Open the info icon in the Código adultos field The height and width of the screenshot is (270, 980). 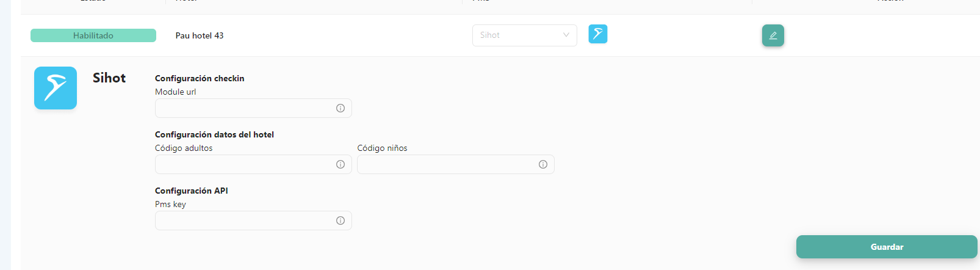click(340, 164)
